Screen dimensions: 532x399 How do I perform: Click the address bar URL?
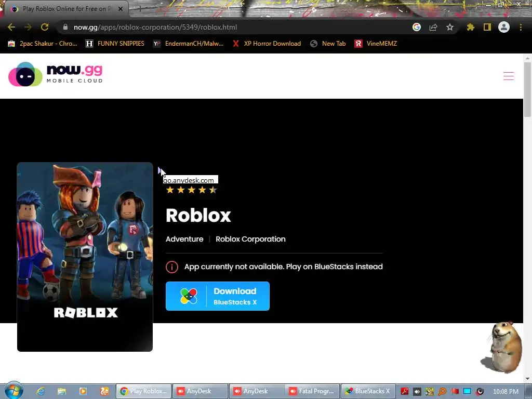[155, 27]
